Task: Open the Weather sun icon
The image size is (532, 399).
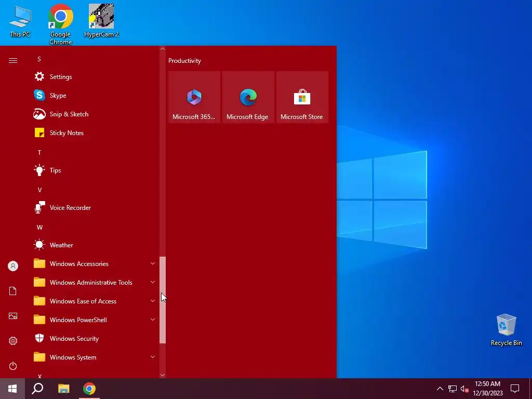Action: coord(39,245)
